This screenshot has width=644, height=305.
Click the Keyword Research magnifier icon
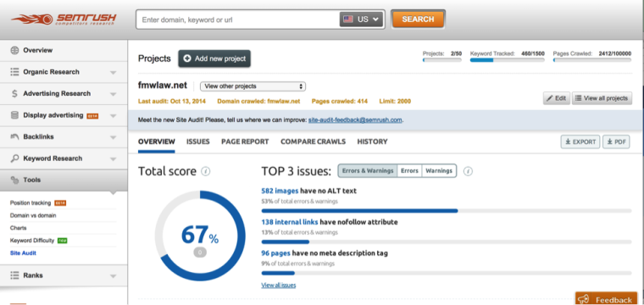14,158
